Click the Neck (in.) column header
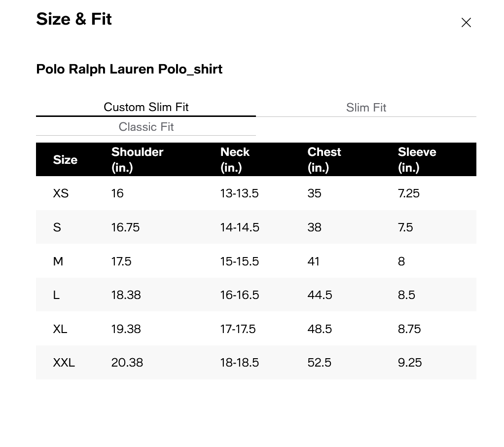This screenshot has height=447, width=504. pos(235,159)
